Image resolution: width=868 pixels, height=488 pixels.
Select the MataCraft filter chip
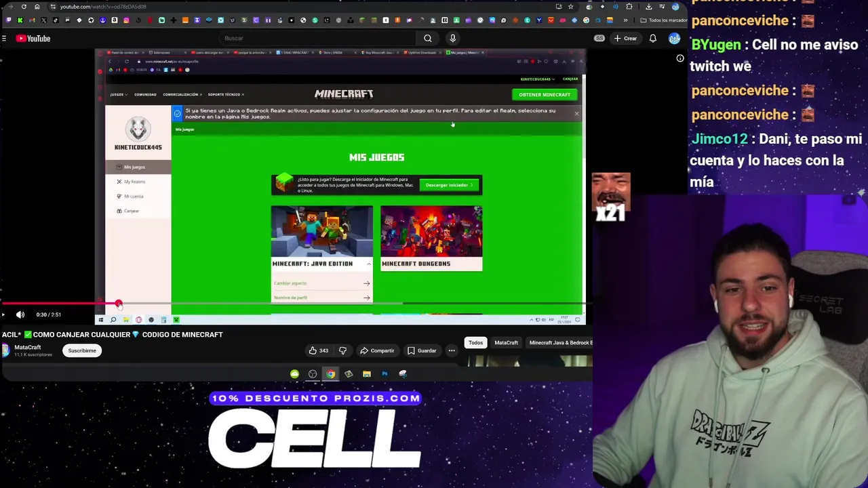506,343
